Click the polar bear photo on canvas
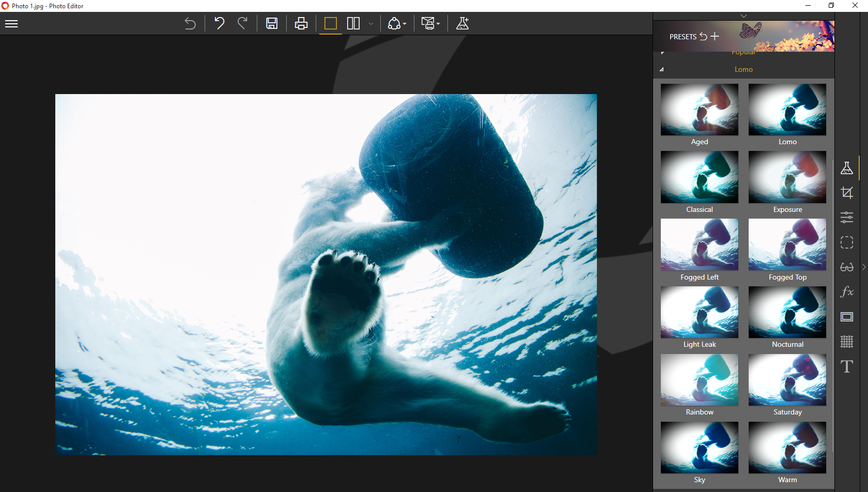Viewport: 868px width, 492px height. (326, 274)
